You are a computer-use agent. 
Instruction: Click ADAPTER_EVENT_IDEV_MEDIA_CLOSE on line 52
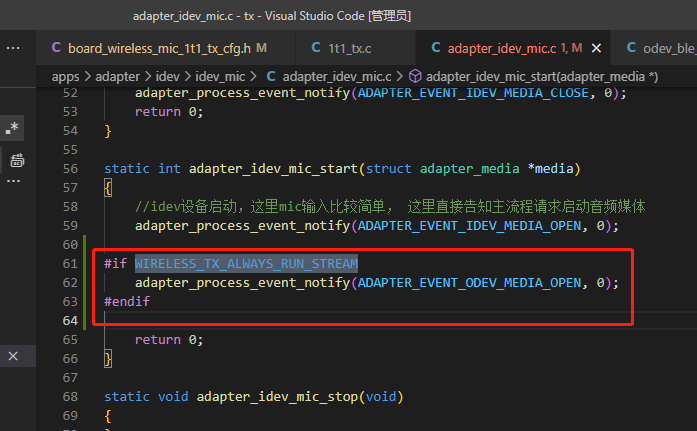473,93
